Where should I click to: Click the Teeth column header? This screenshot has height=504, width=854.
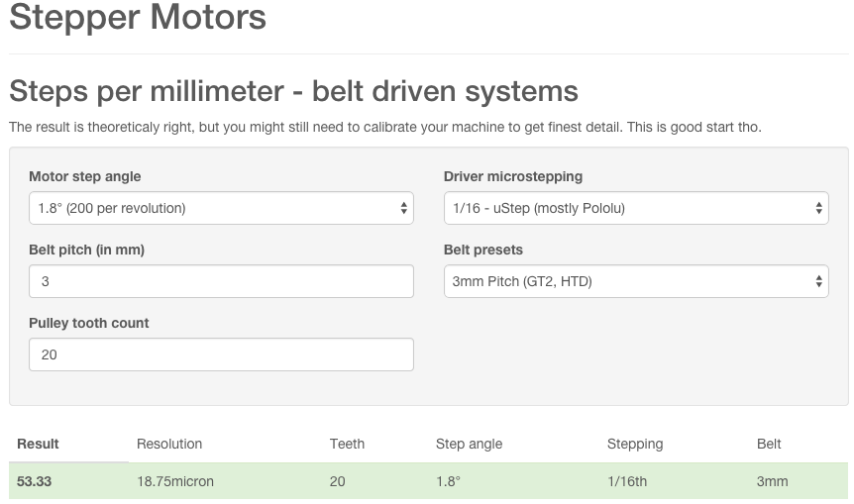[x=347, y=444]
